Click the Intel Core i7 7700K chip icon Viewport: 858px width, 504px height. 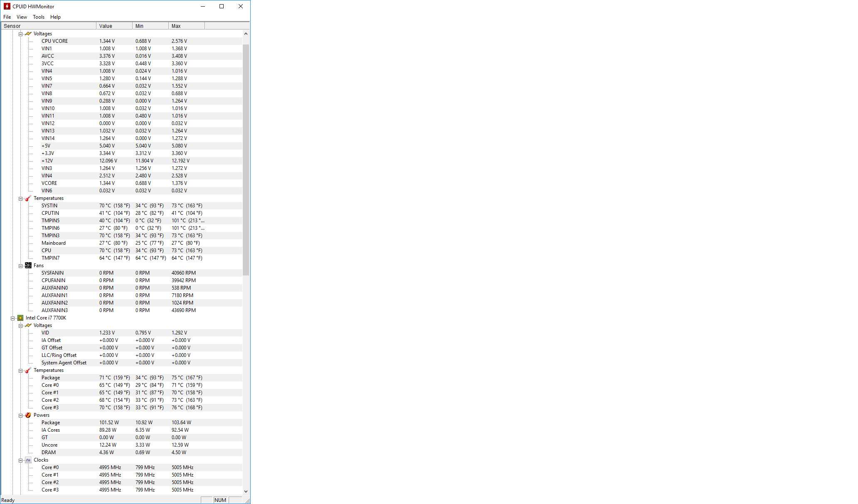point(20,318)
